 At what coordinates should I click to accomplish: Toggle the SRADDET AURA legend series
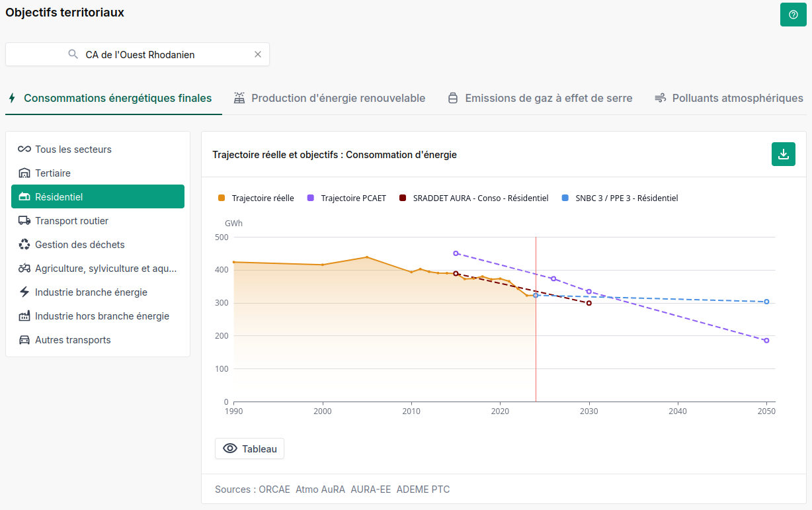coord(473,198)
